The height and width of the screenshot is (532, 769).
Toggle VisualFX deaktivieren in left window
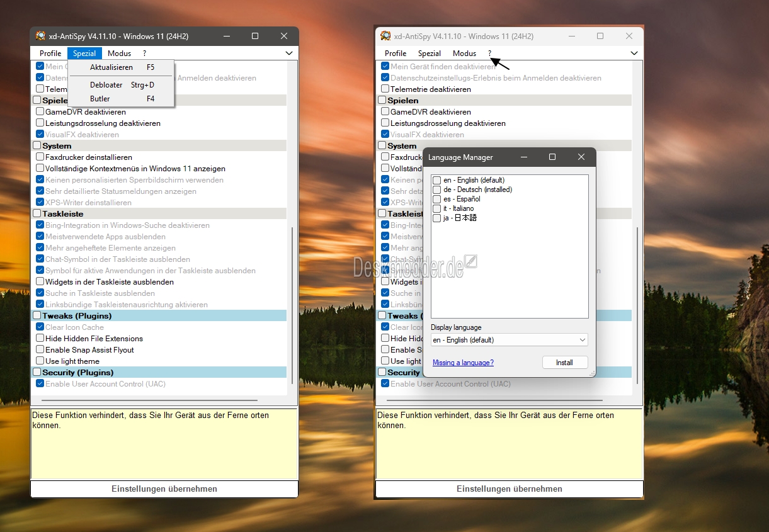tap(40, 135)
